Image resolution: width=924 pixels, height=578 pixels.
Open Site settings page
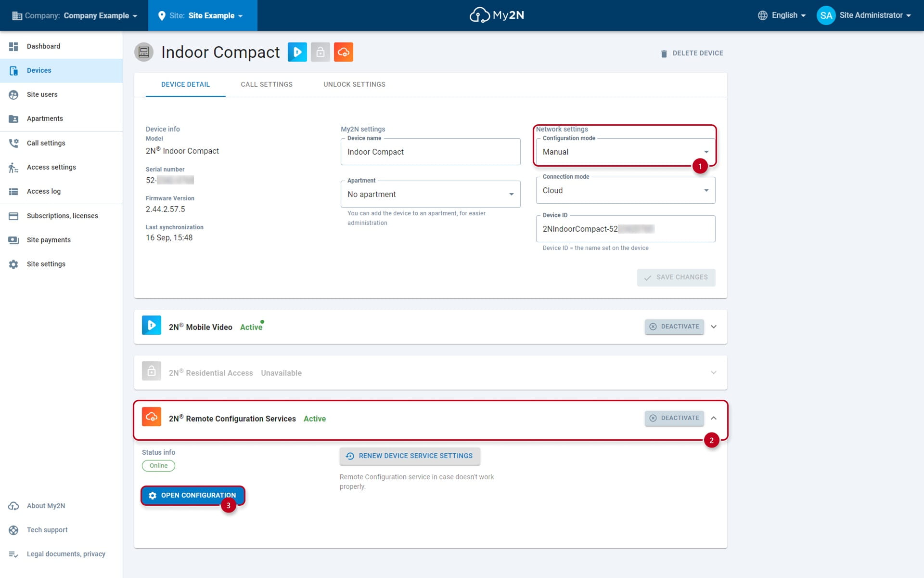pyautogui.click(x=61, y=264)
